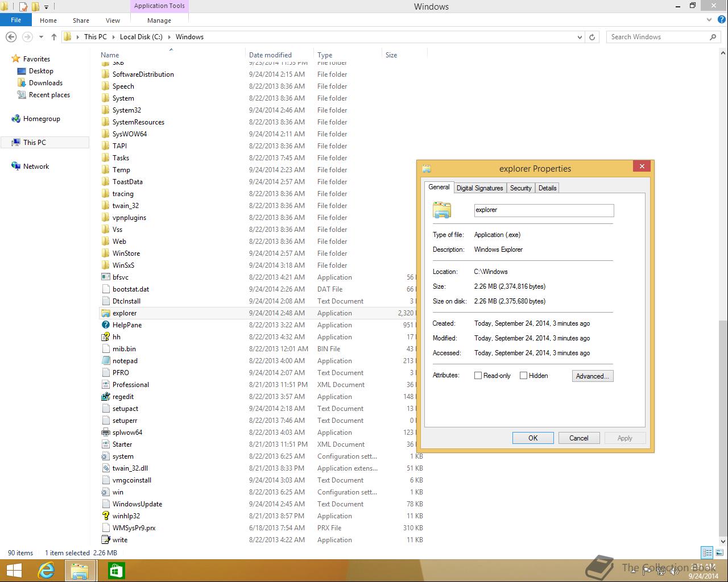This screenshot has width=728, height=582.
Task: Go back with the Back arrow
Action: click(x=11, y=37)
